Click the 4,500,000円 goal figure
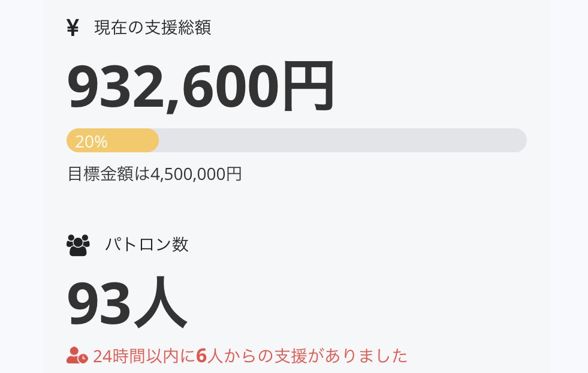The height and width of the screenshot is (373, 588). pyautogui.click(x=196, y=174)
